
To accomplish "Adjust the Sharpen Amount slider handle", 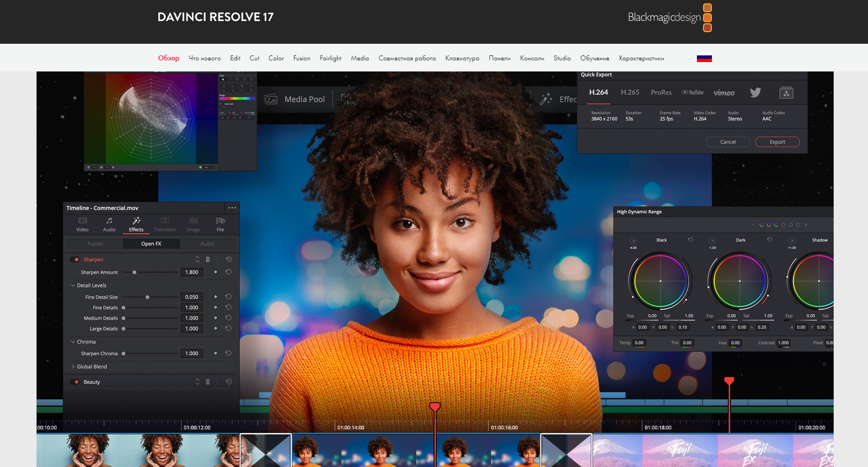I will coord(135,272).
